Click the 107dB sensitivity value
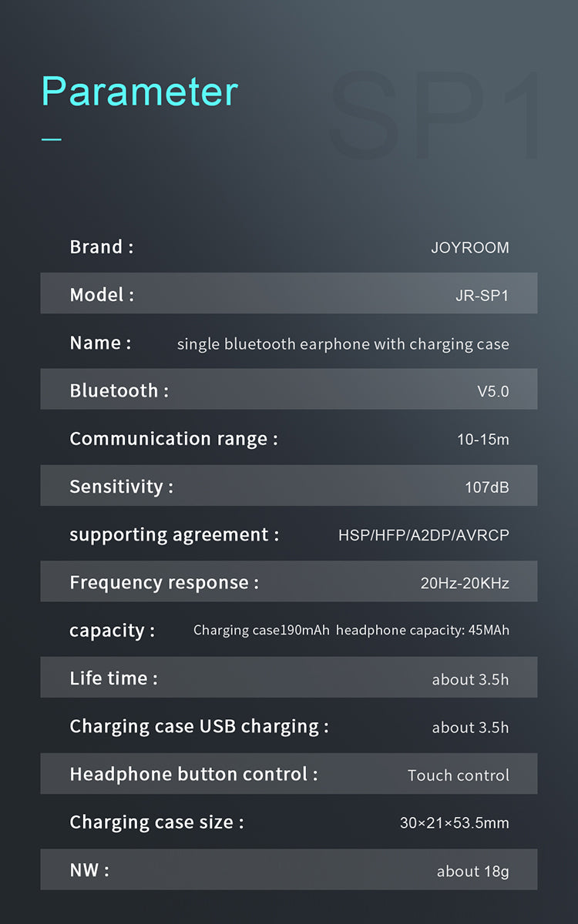Screen dimensions: 578x924 tap(486, 487)
